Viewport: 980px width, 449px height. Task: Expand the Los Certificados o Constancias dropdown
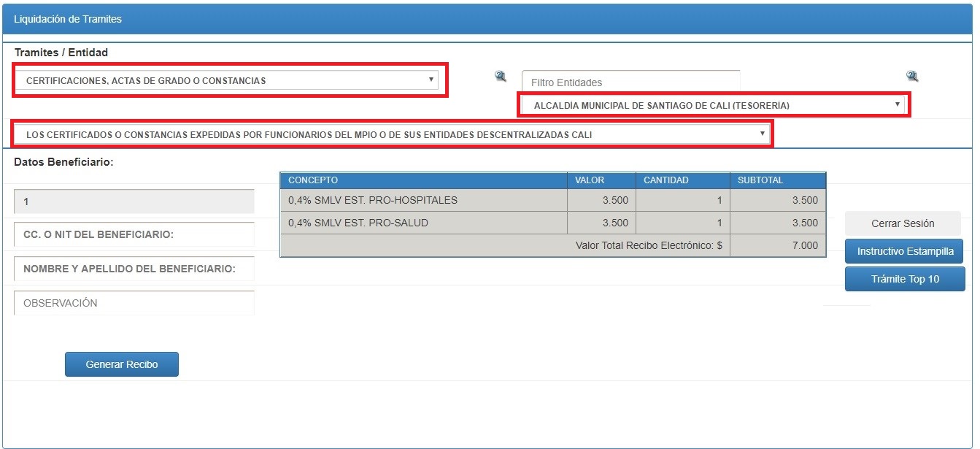[392, 134]
